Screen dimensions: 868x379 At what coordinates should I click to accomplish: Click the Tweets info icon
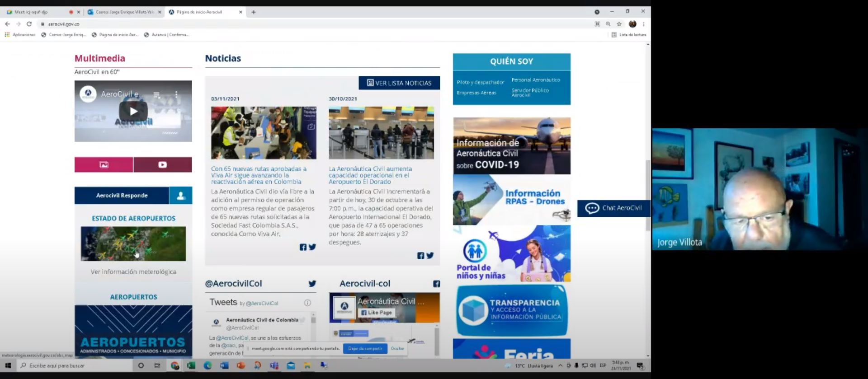pos(307,303)
